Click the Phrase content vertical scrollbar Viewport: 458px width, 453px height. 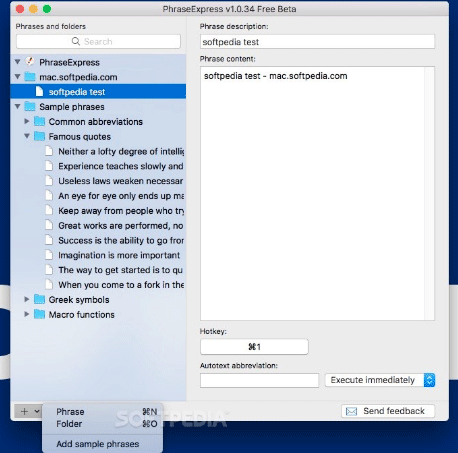(429, 193)
